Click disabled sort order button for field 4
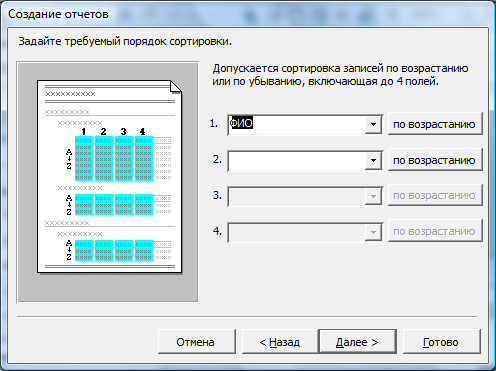This screenshot has width=496, height=371. [435, 231]
